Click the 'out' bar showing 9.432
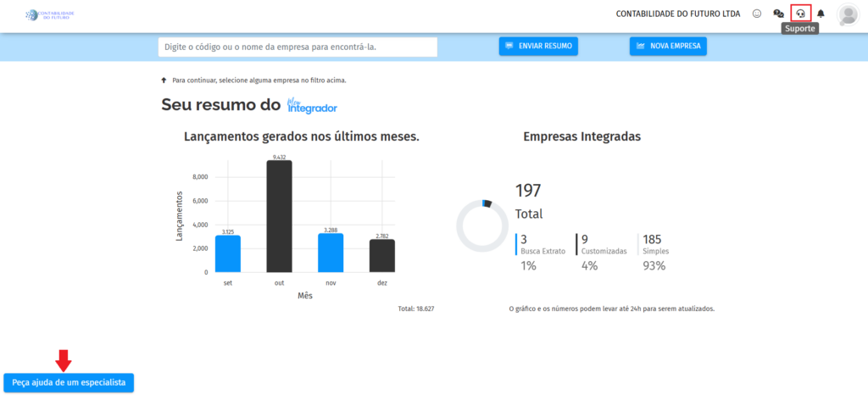This screenshot has width=868, height=395. tap(279, 216)
